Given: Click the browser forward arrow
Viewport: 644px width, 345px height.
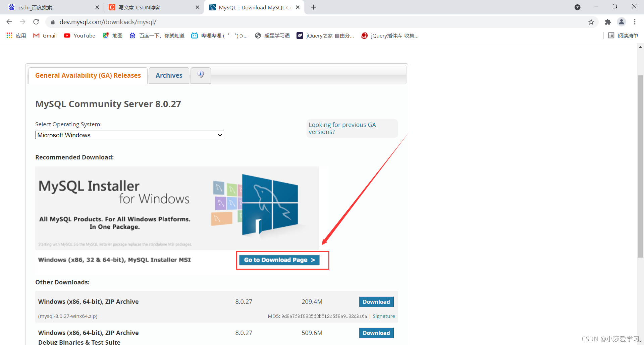Looking at the screenshot, I should click(22, 22).
